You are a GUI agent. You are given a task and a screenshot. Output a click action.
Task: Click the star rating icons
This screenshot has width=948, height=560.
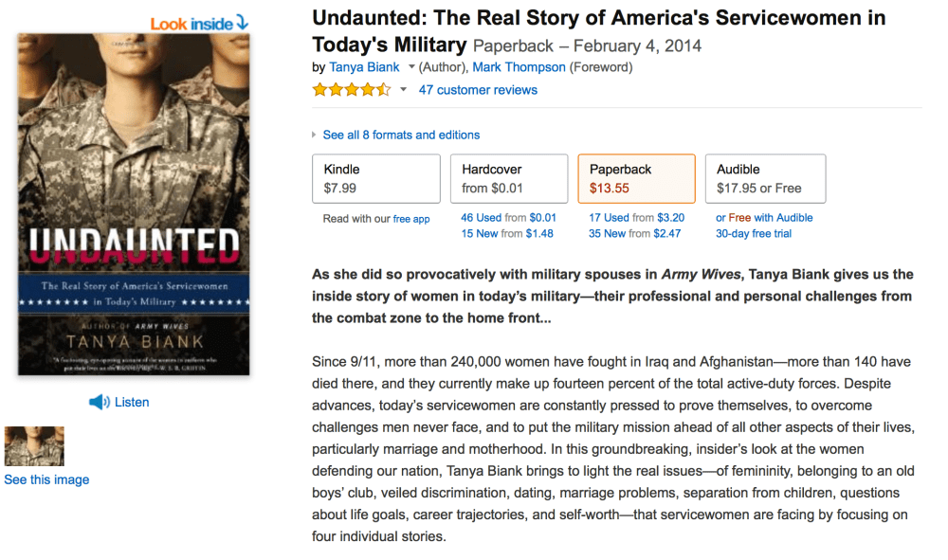pos(351,90)
